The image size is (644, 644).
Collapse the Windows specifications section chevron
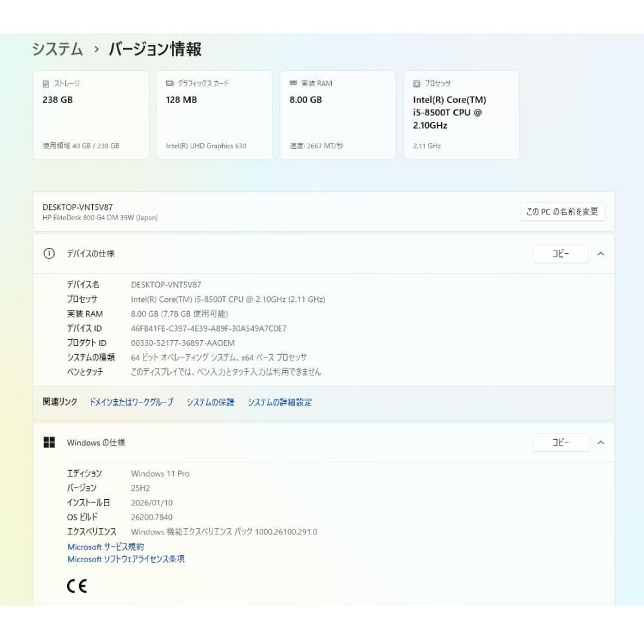tap(600, 442)
